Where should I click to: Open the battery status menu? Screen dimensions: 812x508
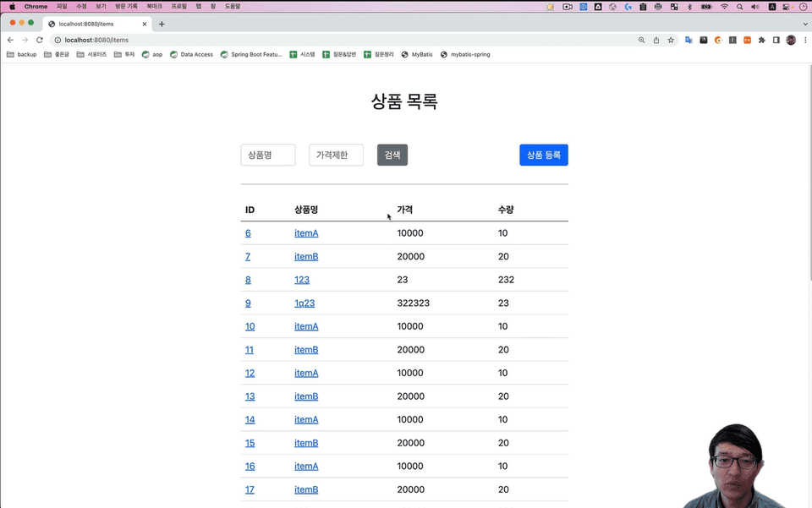tap(707, 7)
